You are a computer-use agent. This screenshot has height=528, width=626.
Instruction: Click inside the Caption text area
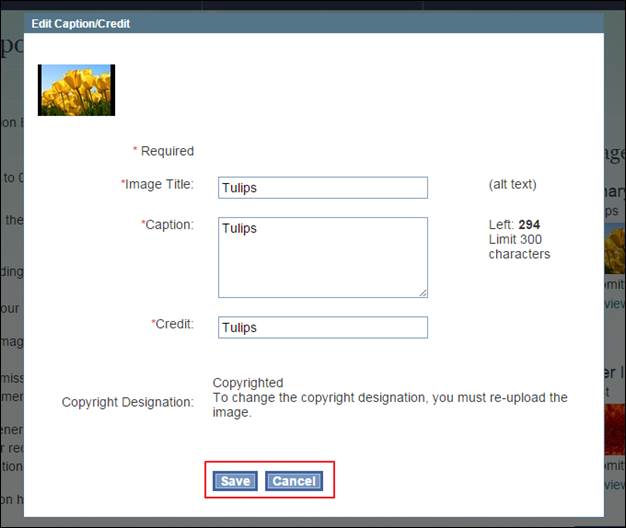click(322, 257)
